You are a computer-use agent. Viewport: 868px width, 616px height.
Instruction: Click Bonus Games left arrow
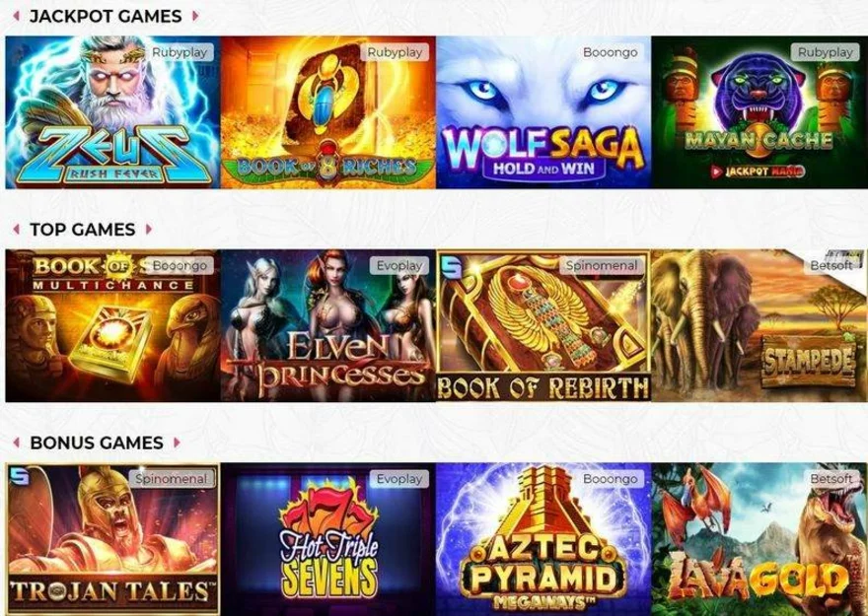point(17,443)
